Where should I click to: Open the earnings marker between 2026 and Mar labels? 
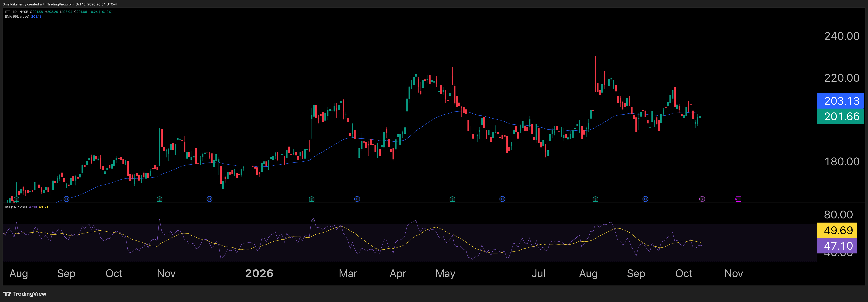[x=312, y=199]
